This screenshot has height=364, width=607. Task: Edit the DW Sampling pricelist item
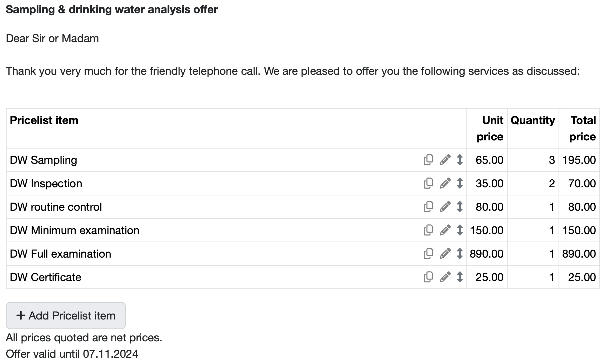coord(445,160)
